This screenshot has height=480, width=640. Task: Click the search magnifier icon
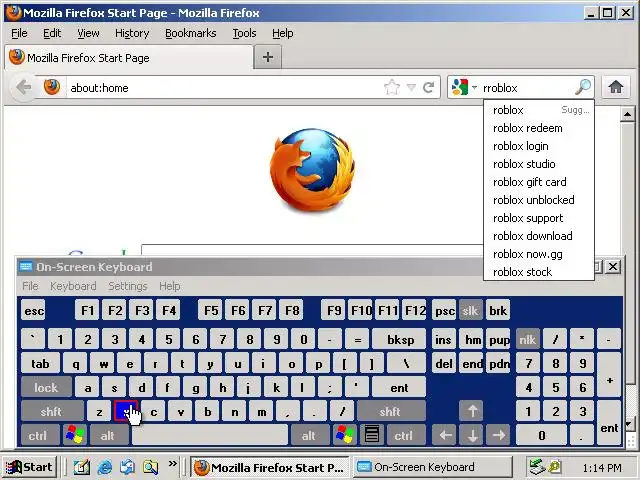[x=582, y=87]
